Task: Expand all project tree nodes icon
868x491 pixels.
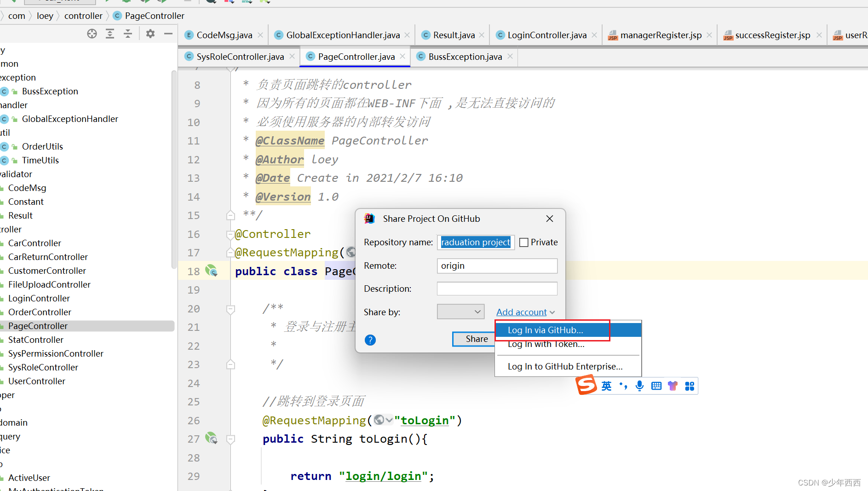Action: pyautogui.click(x=110, y=34)
